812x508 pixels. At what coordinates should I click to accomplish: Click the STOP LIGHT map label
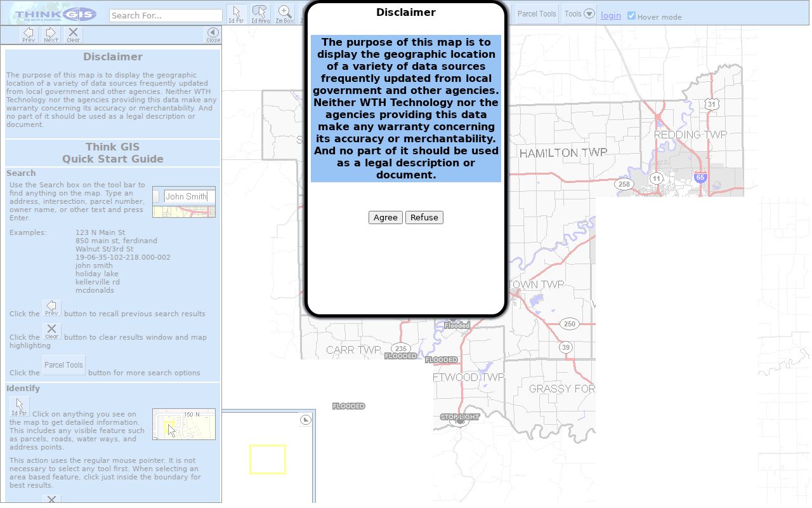coord(460,417)
